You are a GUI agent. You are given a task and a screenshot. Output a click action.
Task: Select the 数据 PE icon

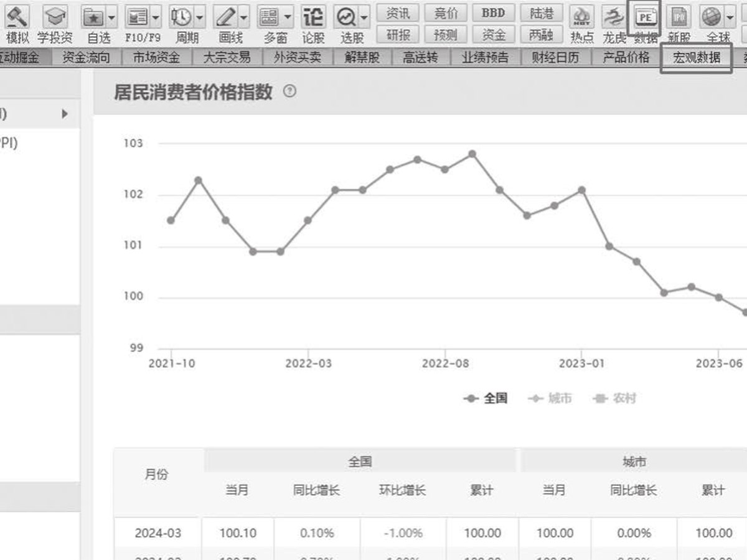tap(644, 17)
